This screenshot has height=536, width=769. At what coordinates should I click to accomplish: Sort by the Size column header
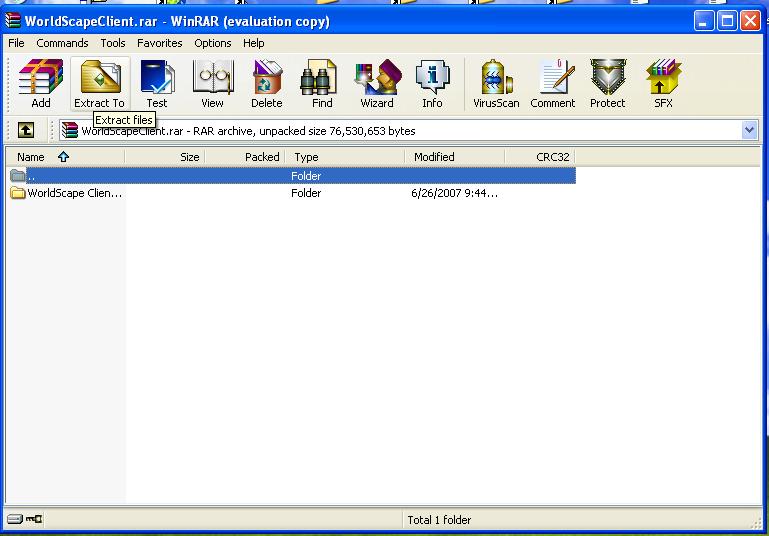pos(165,157)
